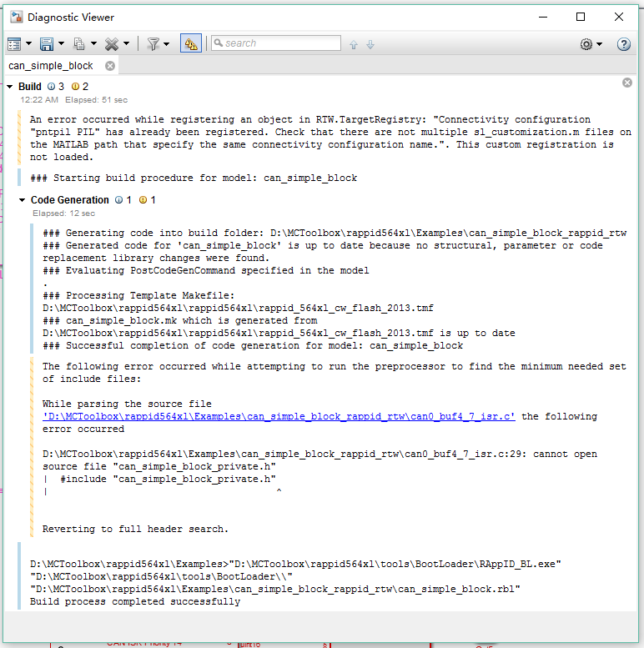Click Code Generation info count icon

coord(119,200)
